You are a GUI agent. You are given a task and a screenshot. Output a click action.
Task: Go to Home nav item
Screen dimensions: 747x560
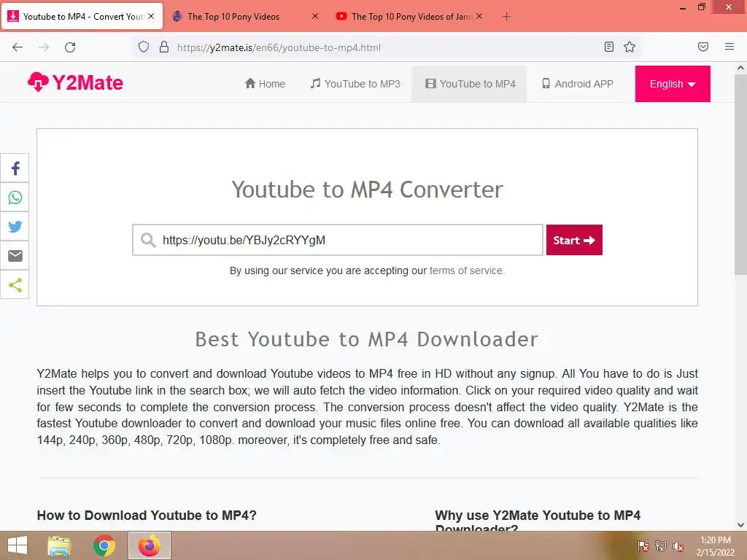[x=265, y=84]
